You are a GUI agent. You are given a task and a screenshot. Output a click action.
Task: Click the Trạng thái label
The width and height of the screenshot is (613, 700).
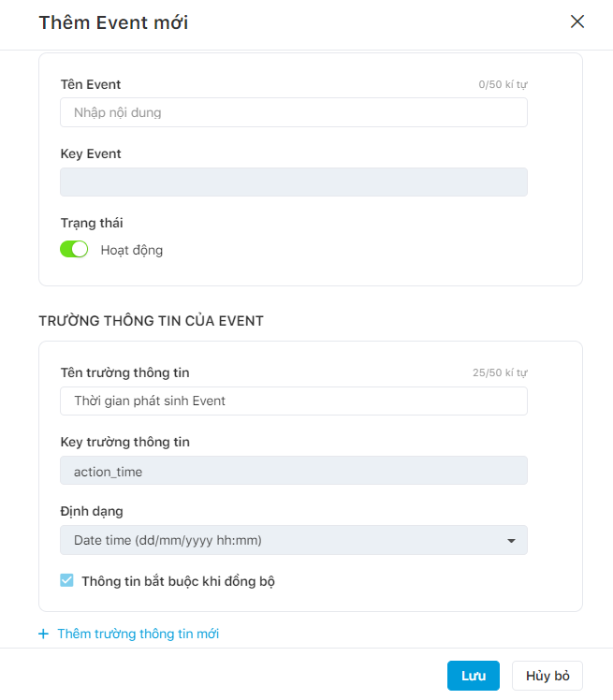point(92,223)
